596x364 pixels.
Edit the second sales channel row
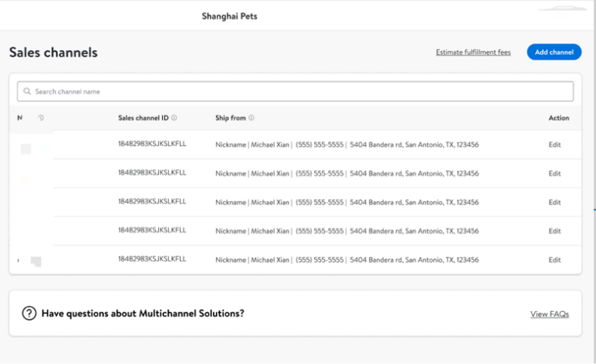[x=554, y=173]
